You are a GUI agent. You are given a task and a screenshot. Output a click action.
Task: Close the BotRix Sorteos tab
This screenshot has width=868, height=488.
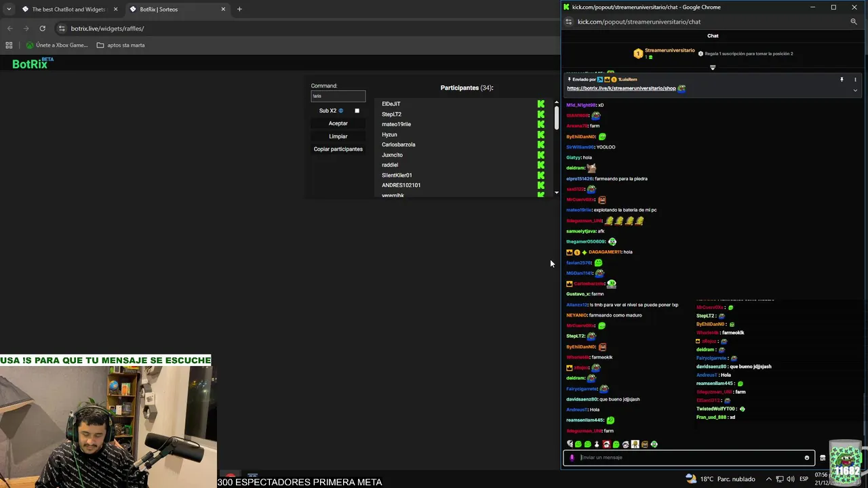(x=223, y=9)
